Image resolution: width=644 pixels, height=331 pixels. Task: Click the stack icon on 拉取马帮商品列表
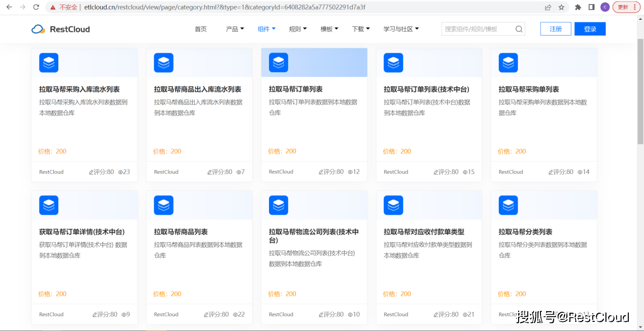tap(163, 205)
